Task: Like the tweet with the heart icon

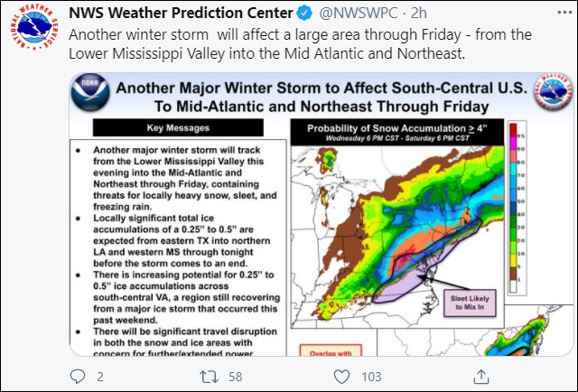Action: pyautogui.click(x=341, y=375)
